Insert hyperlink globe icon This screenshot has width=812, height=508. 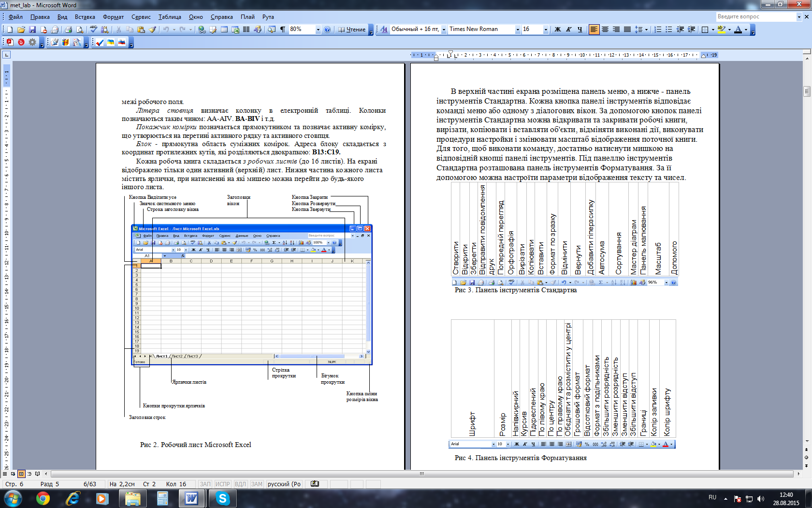[202, 30]
